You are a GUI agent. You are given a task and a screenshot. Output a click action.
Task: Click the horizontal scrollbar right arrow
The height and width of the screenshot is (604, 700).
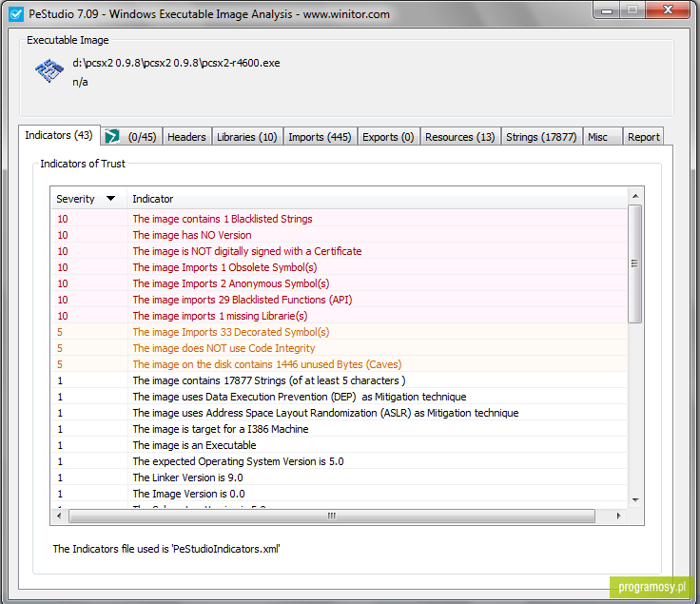tap(618, 516)
